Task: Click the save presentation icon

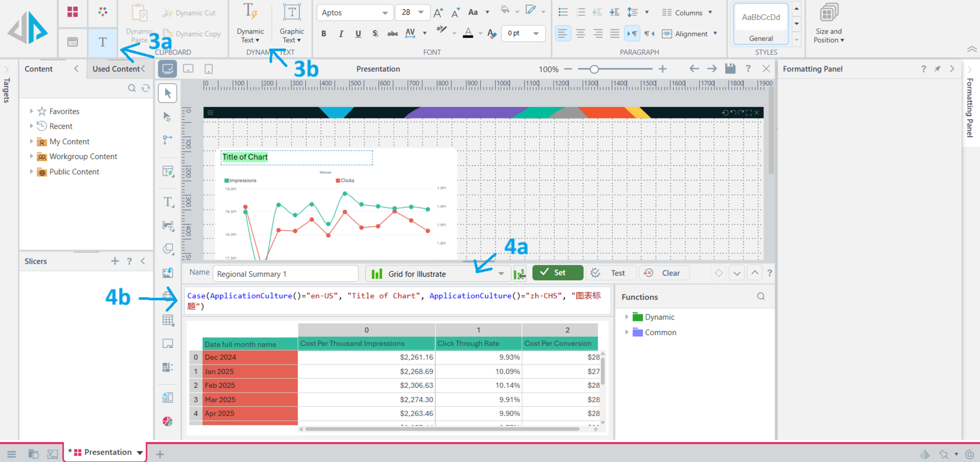Action: [x=730, y=69]
